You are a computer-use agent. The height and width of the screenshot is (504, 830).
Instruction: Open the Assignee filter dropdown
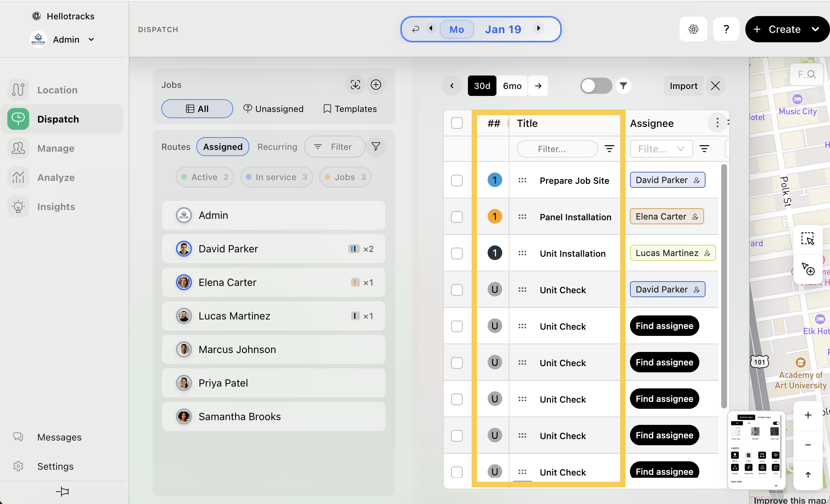661,149
